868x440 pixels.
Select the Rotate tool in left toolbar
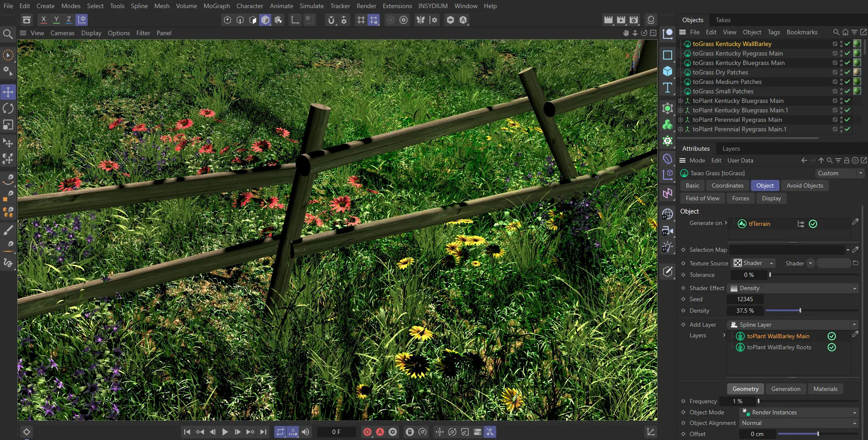[x=8, y=108]
